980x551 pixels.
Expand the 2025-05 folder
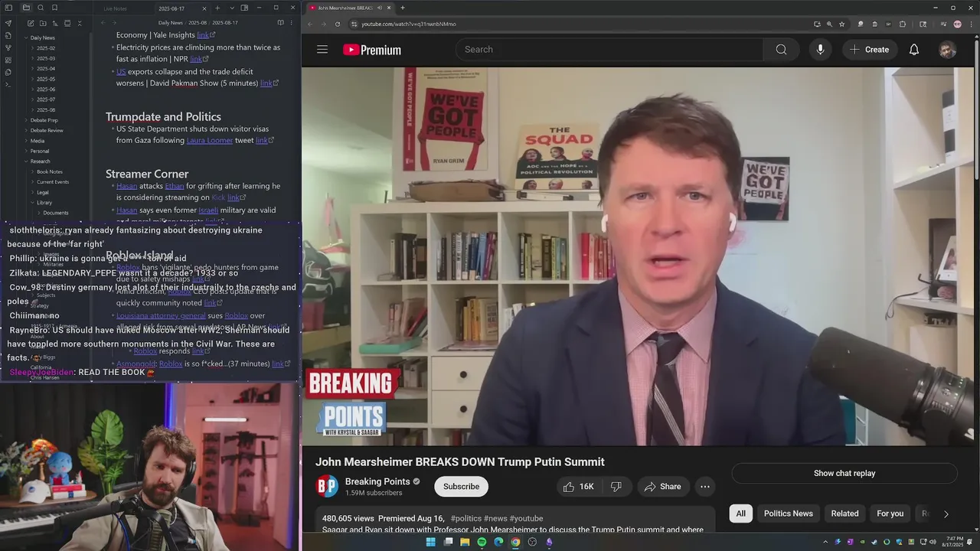46,79
